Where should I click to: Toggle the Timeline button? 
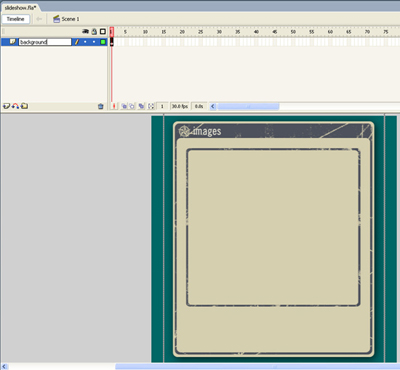coord(16,19)
